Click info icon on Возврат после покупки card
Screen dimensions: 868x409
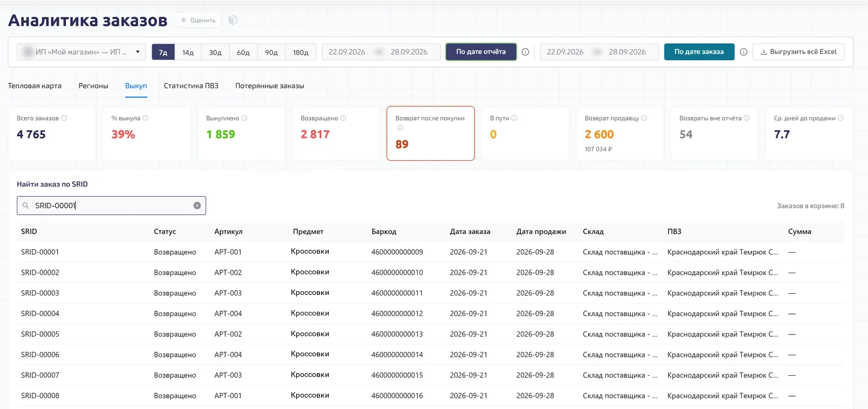[400, 128]
